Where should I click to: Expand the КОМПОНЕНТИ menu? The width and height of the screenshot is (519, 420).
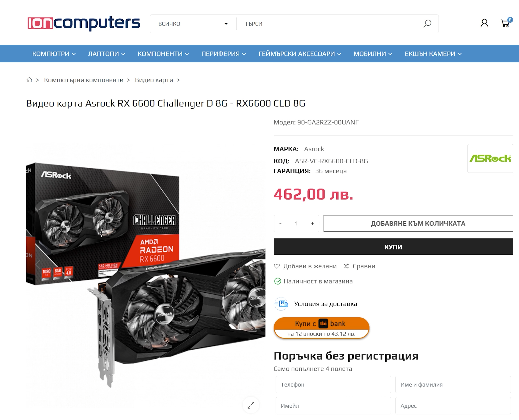click(x=163, y=54)
